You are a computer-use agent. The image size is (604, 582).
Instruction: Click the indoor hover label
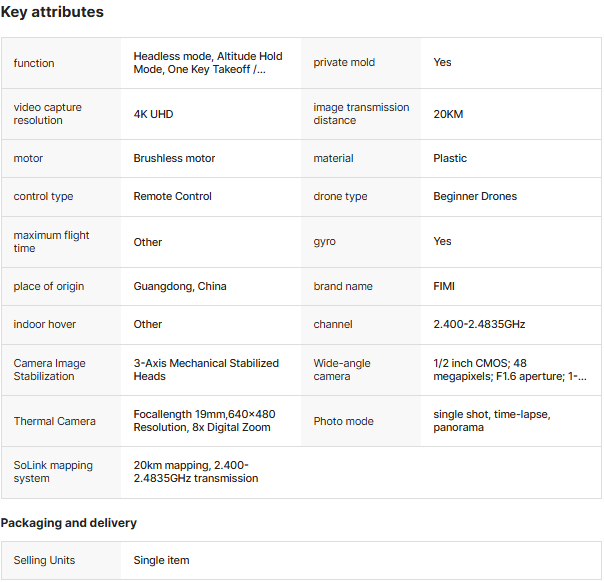(x=44, y=324)
